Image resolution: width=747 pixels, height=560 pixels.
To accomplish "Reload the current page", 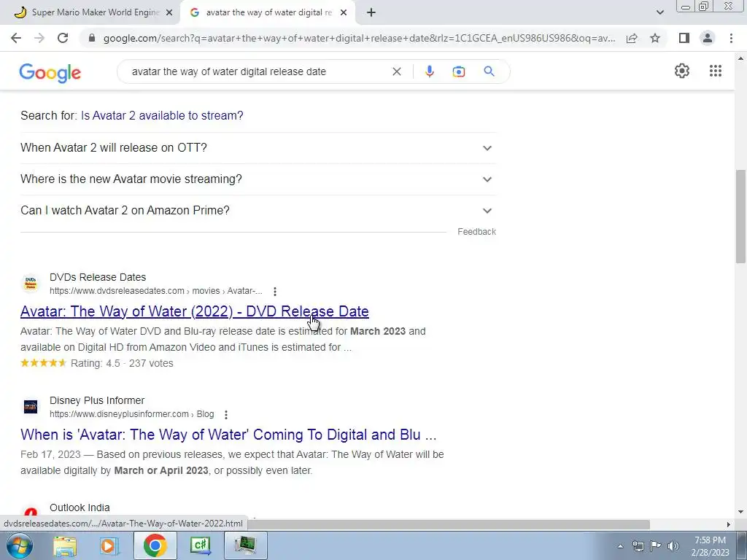I will tap(63, 38).
